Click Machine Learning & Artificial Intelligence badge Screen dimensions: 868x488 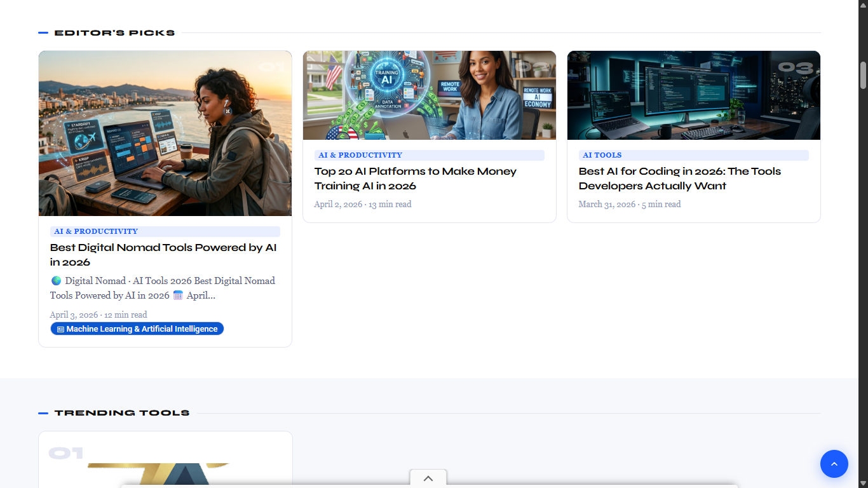coord(137,329)
